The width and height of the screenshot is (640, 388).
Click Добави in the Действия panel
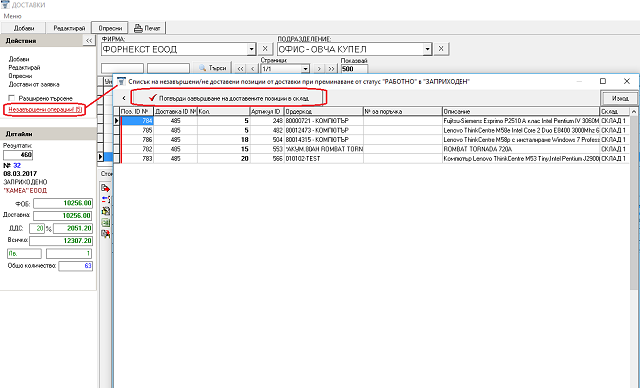click(x=19, y=59)
